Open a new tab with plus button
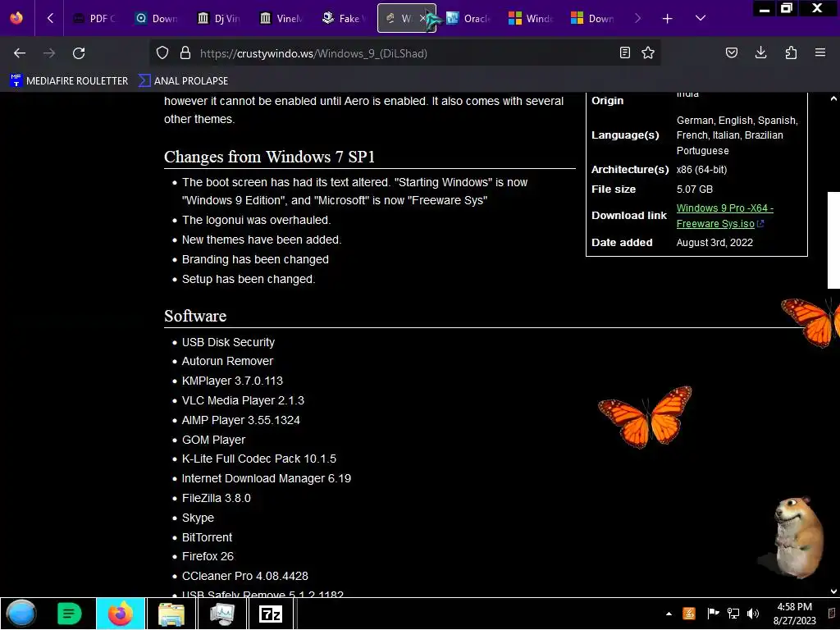The height and width of the screenshot is (630, 840). click(x=667, y=19)
